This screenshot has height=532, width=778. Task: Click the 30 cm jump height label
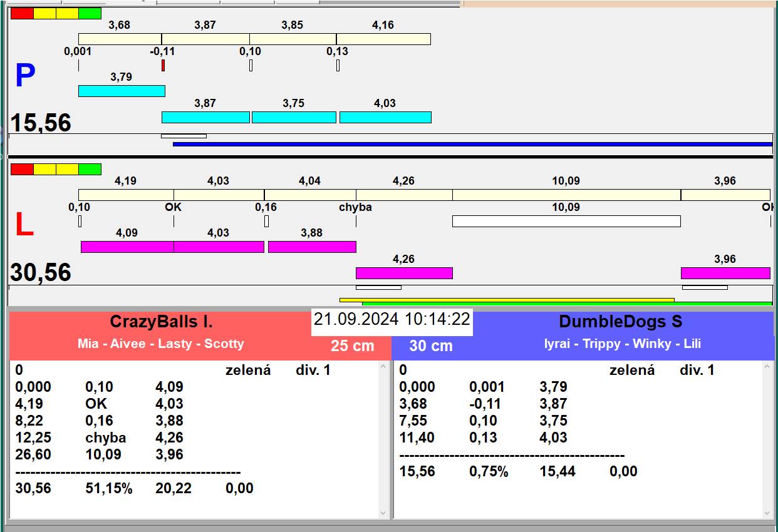click(x=431, y=345)
